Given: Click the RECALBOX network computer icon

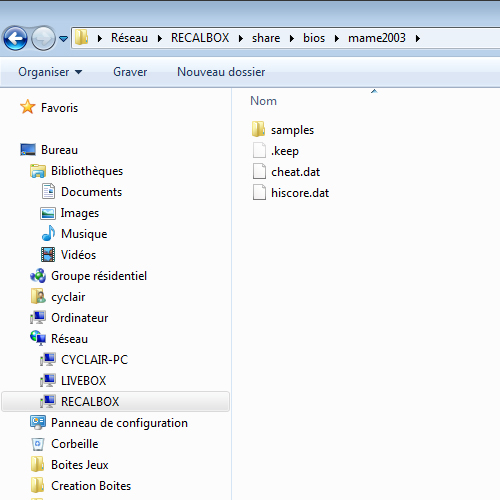Looking at the screenshot, I should pyautogui.click(x=48, y=401).
